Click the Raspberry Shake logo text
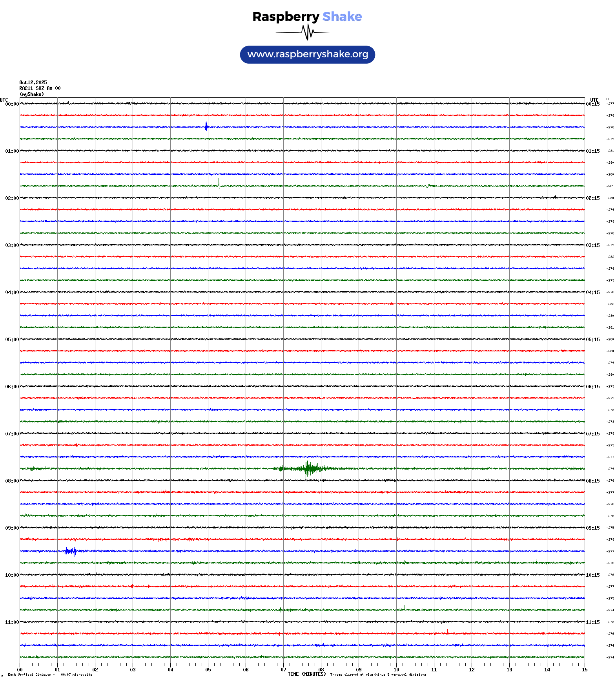The width and height of the screenshot is (616, 680). click(x=307, y=16)
